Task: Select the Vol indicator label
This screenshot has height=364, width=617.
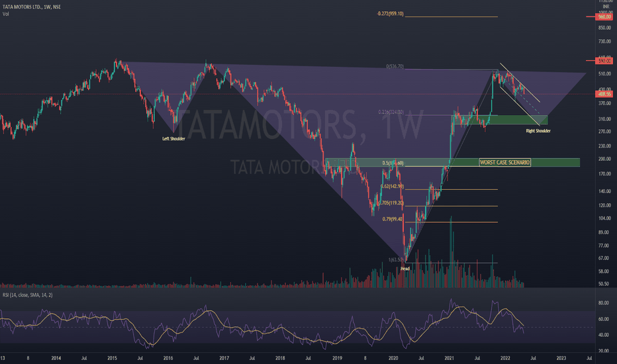Action: coord(5,14)
